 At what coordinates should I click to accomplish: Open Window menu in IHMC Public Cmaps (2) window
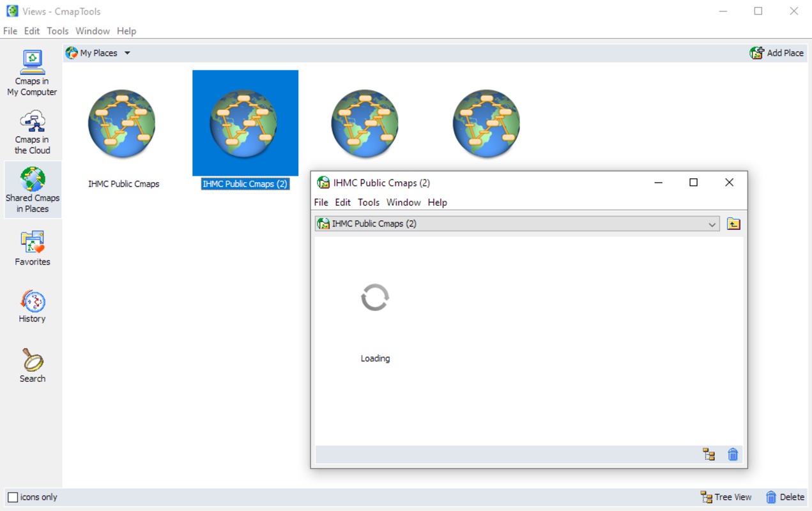pos(404,202)
